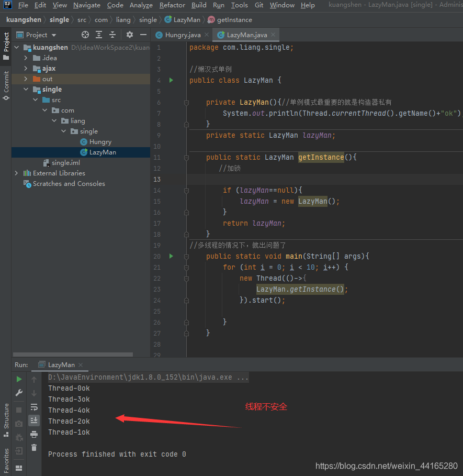Collapse the kuangshen root node

click(x=17, y=47)
